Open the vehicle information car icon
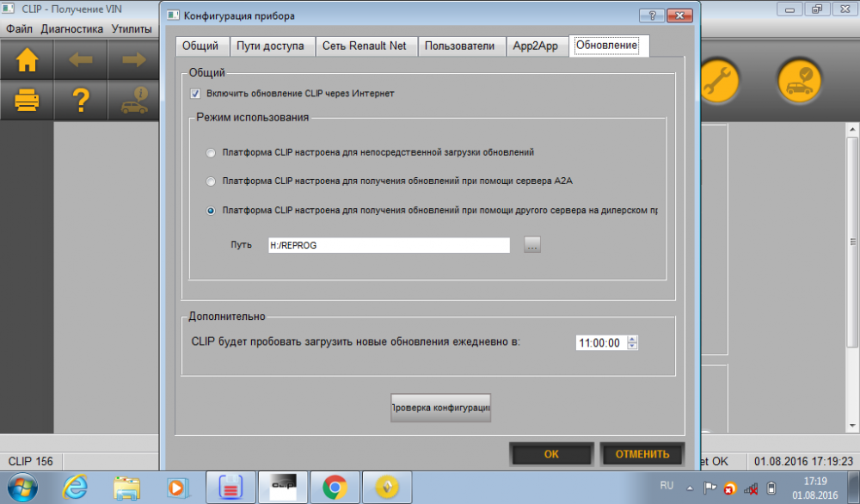The image size is (860, 504). [133, 101]
